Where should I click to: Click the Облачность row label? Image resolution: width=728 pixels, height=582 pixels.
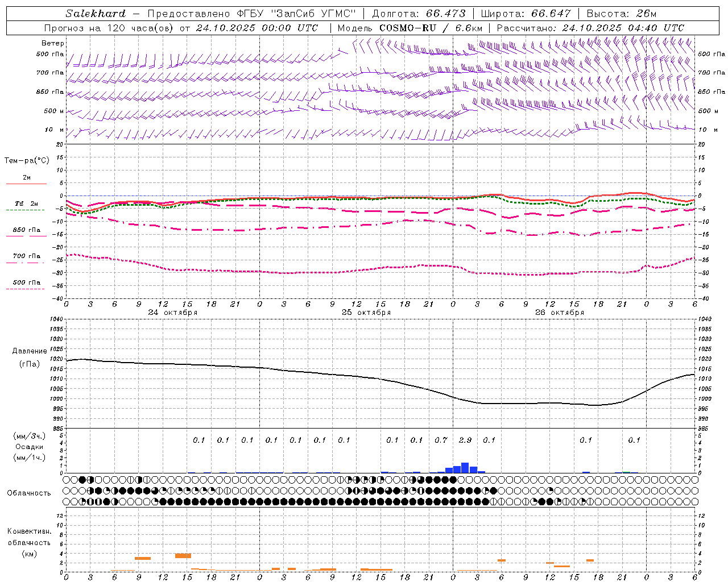point(29,493)
